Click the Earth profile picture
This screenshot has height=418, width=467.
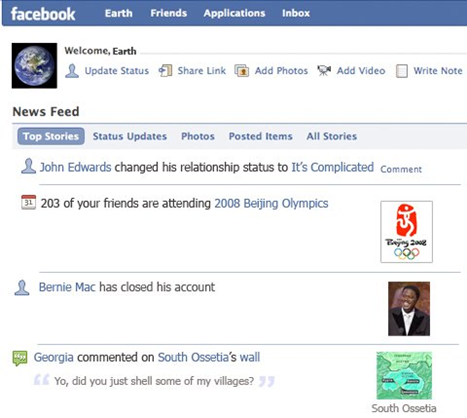click(x=34, y=66)
